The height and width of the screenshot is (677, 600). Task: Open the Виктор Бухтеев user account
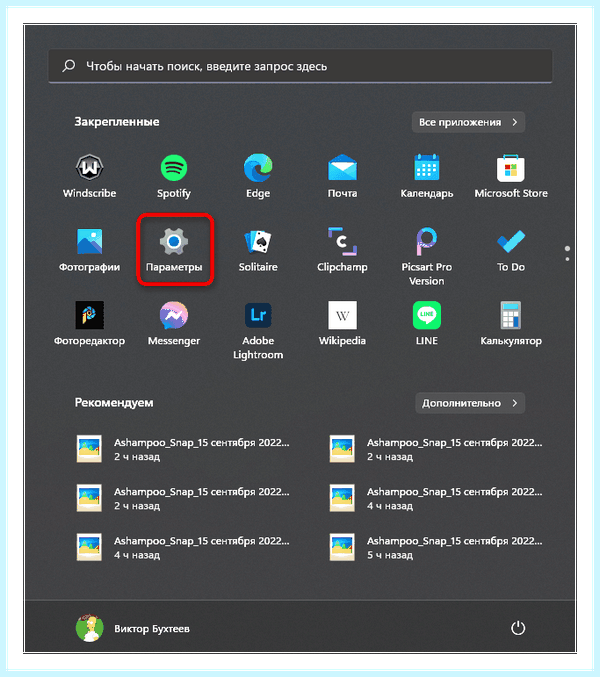coord(133,628)
